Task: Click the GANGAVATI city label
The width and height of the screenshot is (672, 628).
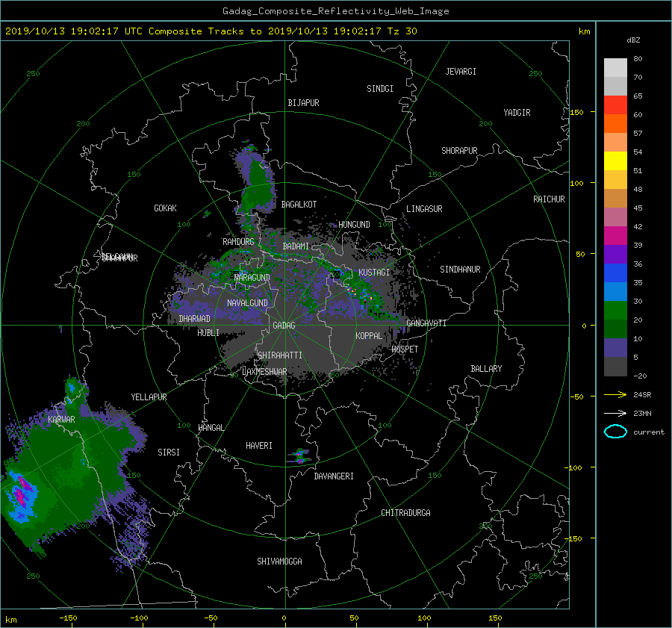Action: tap(426, 323)
